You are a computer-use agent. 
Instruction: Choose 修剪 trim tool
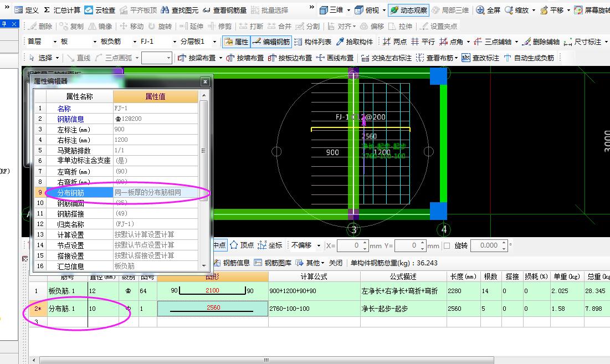pos(220,26)
